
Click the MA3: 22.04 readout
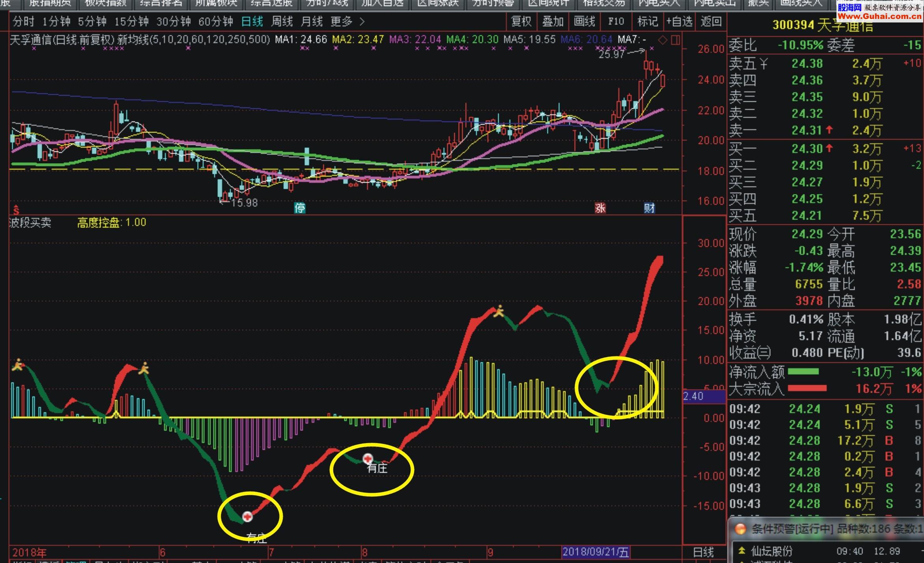[x=415, y=39]
